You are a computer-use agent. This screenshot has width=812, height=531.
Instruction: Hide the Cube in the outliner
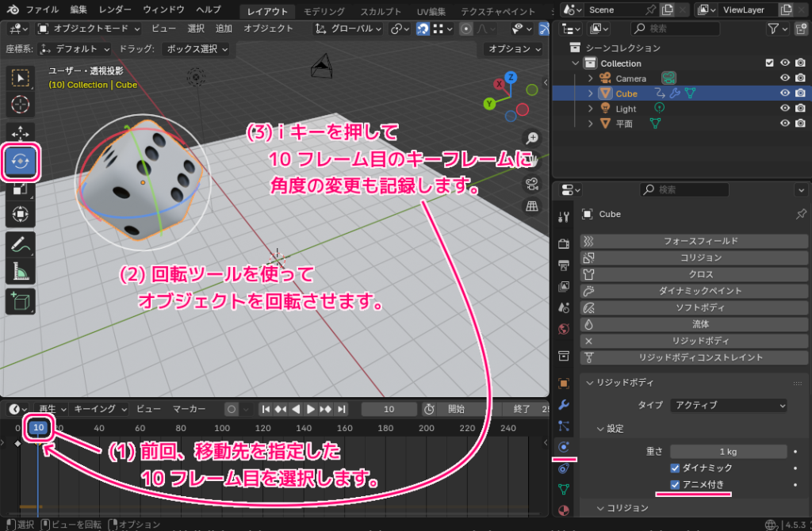click(x=784, y=93)
